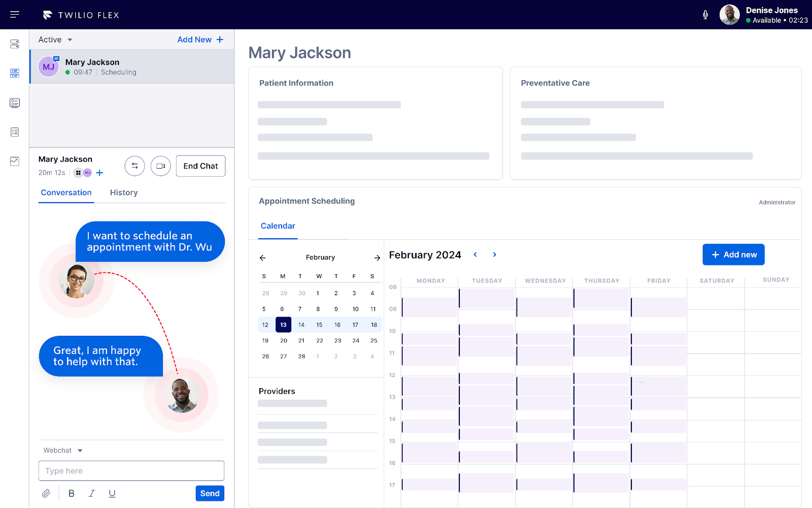Click the Preventative Care card title
Viewport: 812px width, 508px height.
coord(555,83)
